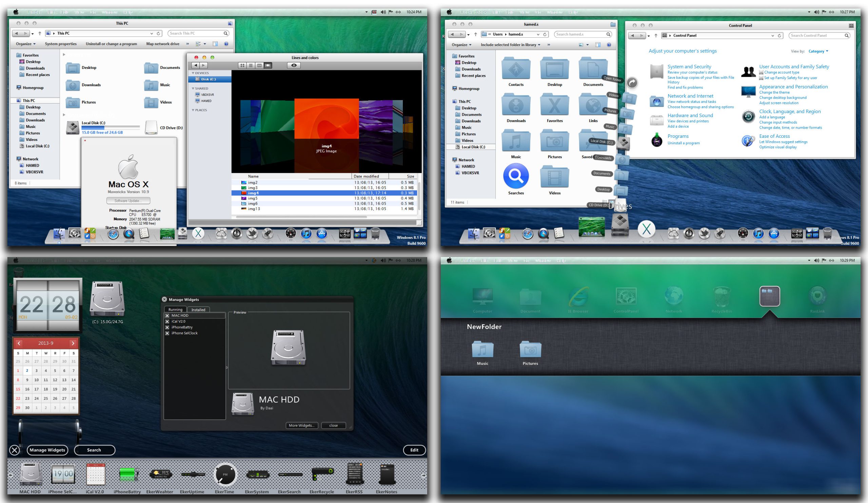
Task: Open Map network drive toolbar item
Action: click(x=162, y=44)
